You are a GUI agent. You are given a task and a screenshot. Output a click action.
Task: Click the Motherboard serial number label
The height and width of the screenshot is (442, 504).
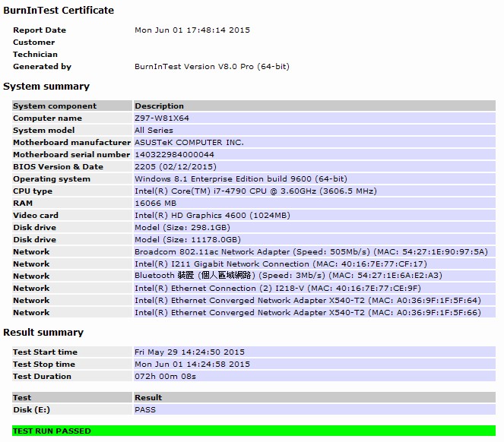pos(71,154)
